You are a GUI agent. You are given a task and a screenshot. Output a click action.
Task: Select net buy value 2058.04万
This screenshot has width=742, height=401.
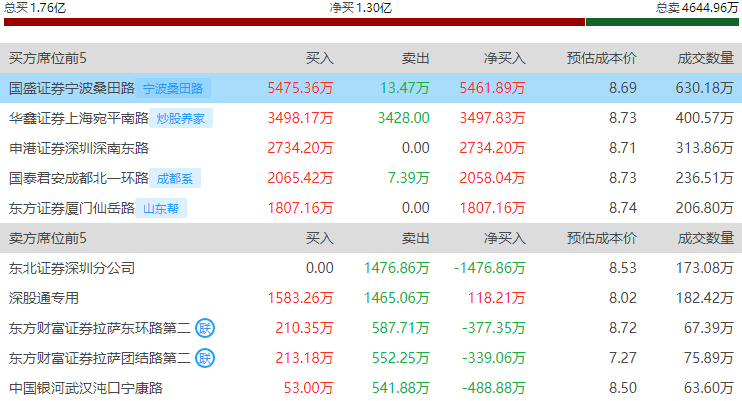493,178
